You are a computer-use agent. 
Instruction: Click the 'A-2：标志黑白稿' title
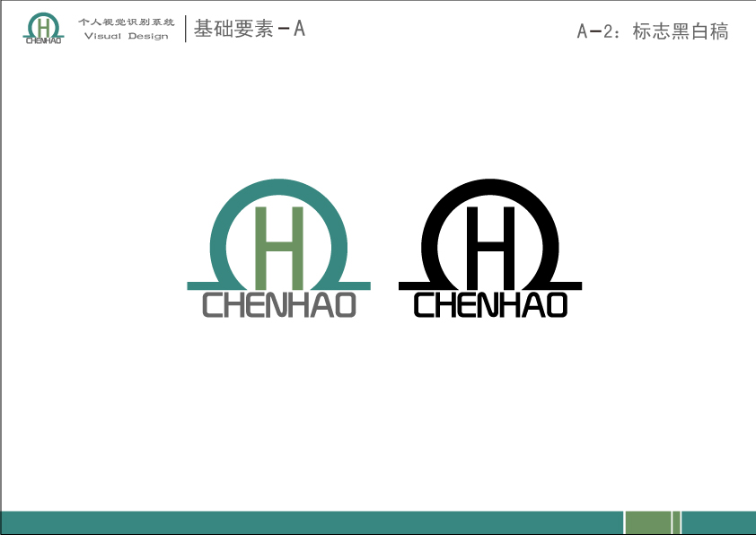(653, 31)
